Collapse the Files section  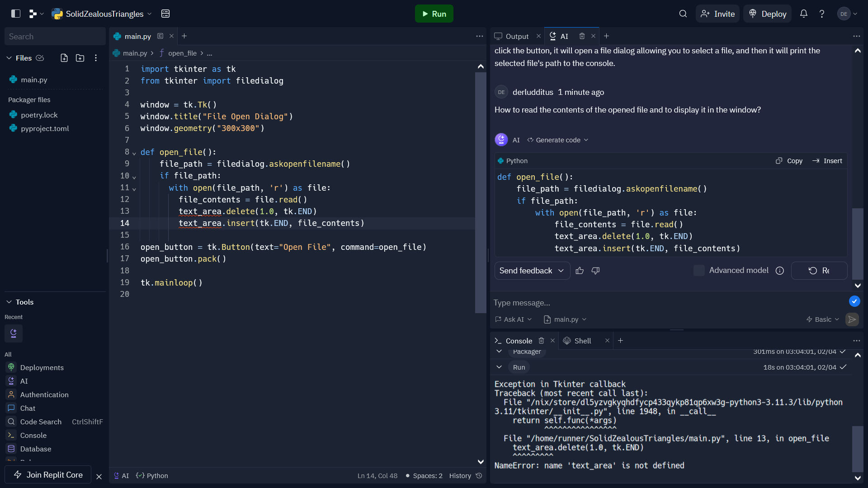(9, 58)
